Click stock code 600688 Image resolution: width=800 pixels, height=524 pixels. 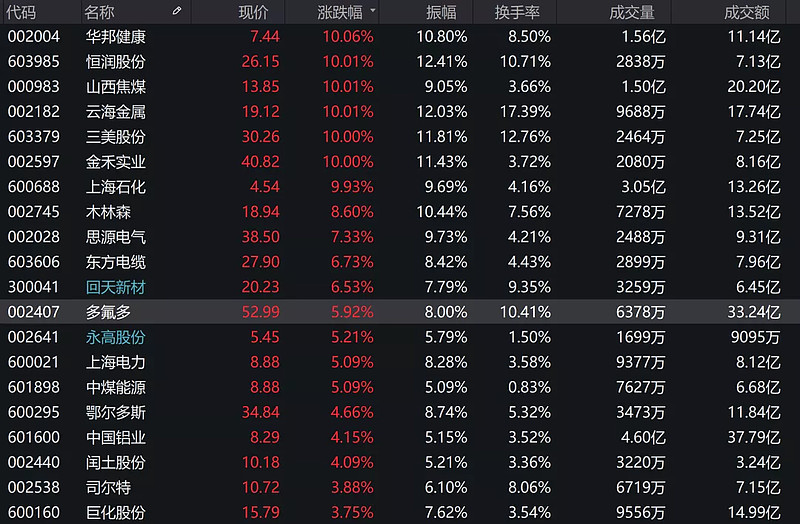(34, 187)
